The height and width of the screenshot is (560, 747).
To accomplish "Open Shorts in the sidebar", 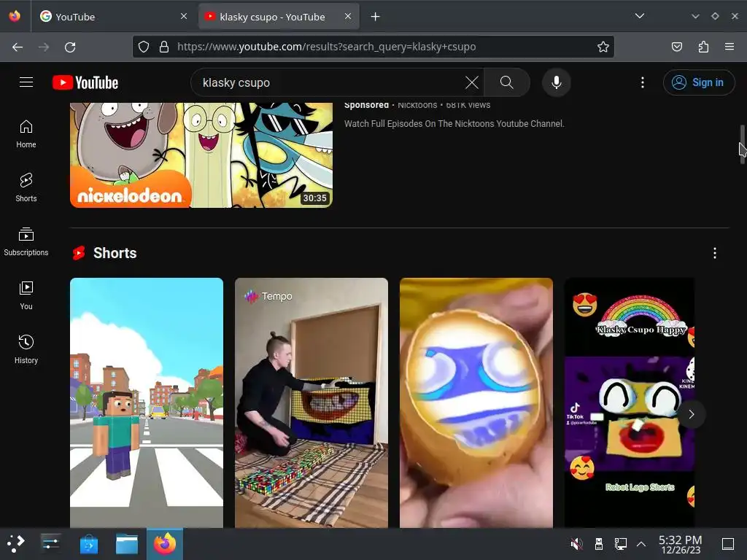I will 26,187.
